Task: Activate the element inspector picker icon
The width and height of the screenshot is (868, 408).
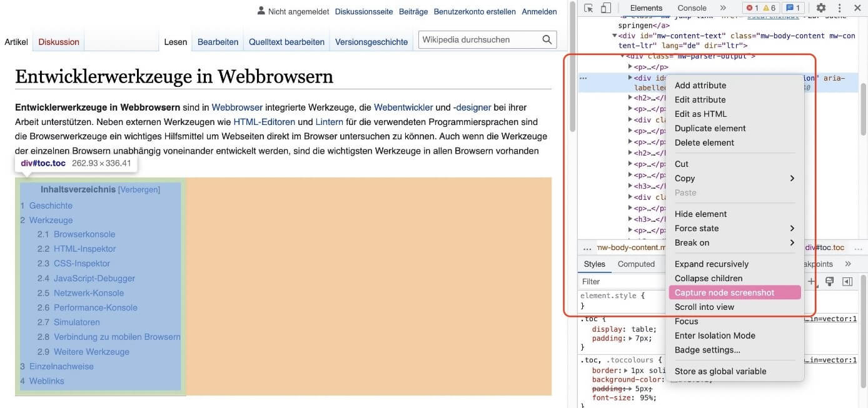Action: point(588,8)
